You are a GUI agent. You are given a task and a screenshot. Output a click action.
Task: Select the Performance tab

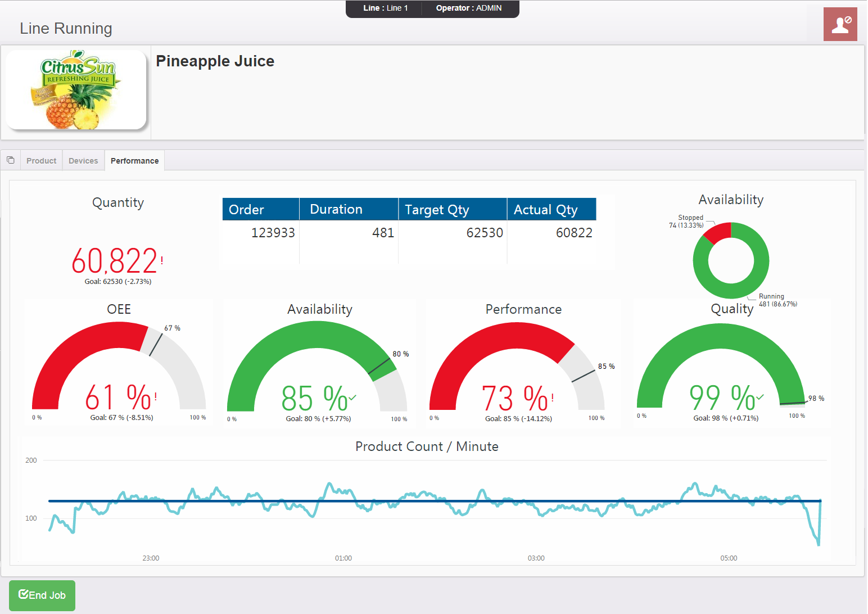[134, 161]
